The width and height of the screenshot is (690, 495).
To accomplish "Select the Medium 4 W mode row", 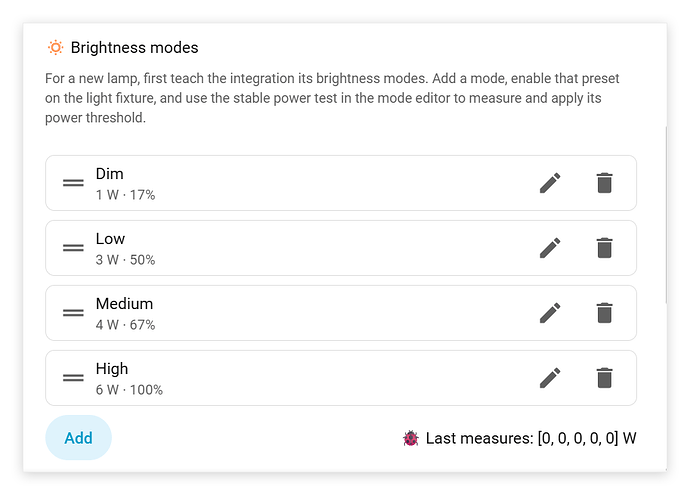I will (341, 313).
